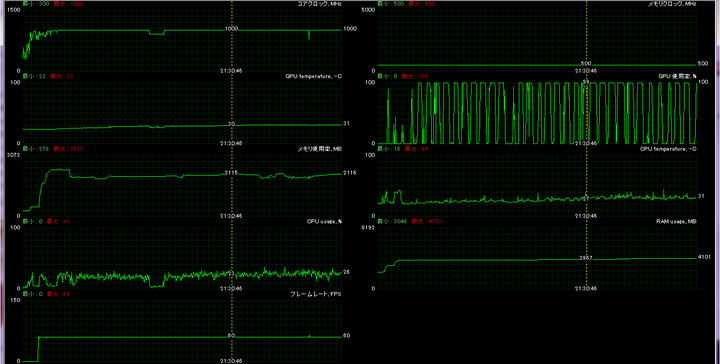Click the 2115 value marker on memory usage graph
Viewport: 720px width, 364px height.
[x=231, y=173]
